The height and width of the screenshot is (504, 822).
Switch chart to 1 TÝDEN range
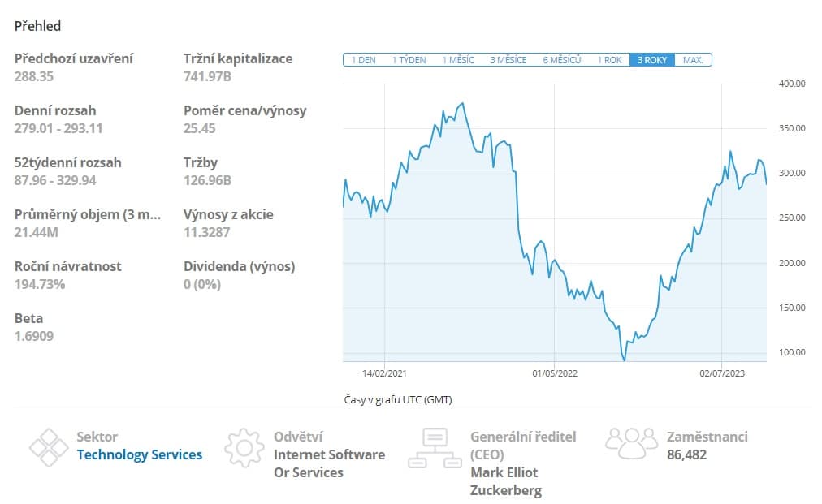click(409, 60)
